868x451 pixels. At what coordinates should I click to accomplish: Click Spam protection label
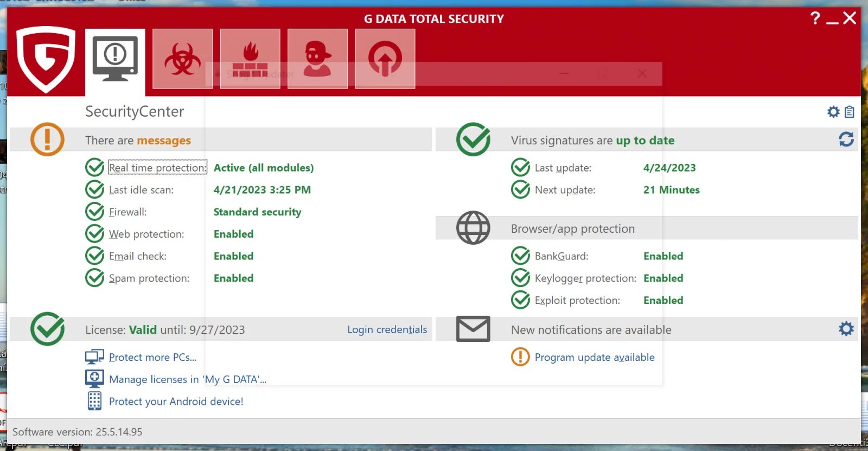click(x=149, y=278)
